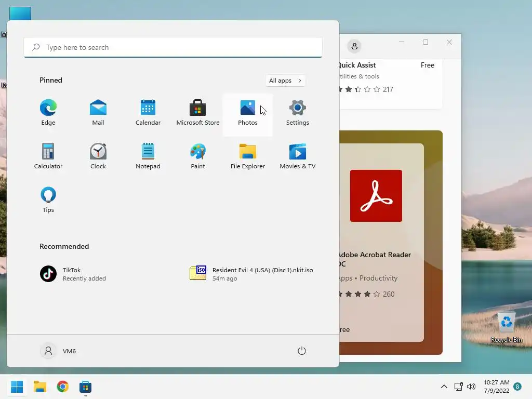This screenshot has height=399, width=532.
Task: Switch to Microsoft Store on taskbar
Action: coord(86,387)
